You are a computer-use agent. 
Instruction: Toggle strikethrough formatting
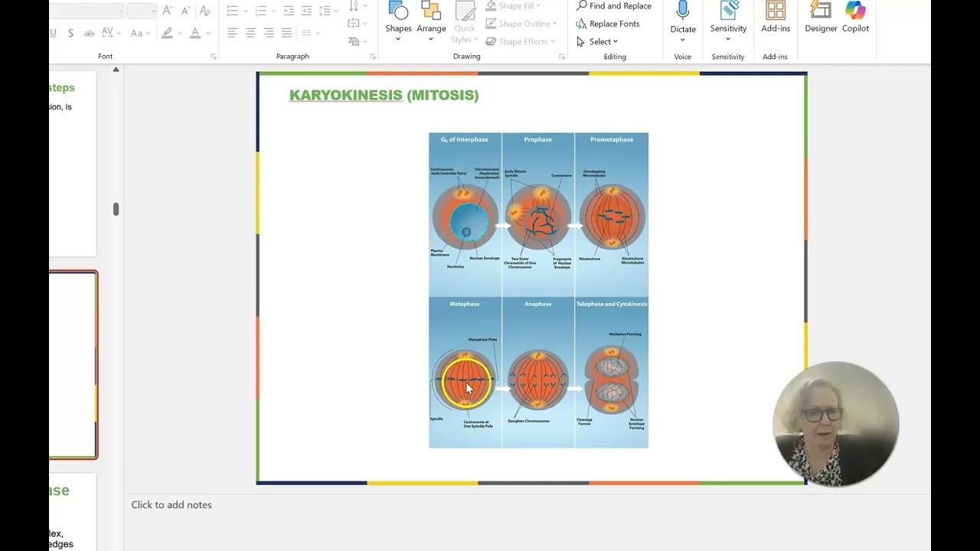pyautogui.click(x=89, y=33)
